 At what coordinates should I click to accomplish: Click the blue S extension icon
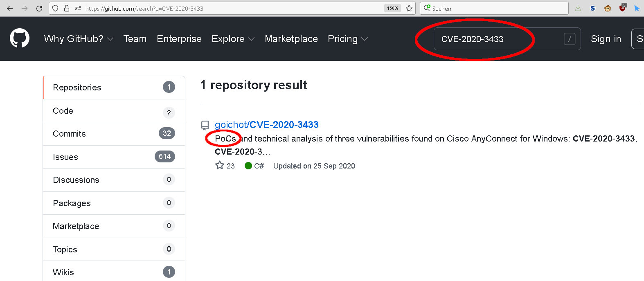click(x=592, y=8)
